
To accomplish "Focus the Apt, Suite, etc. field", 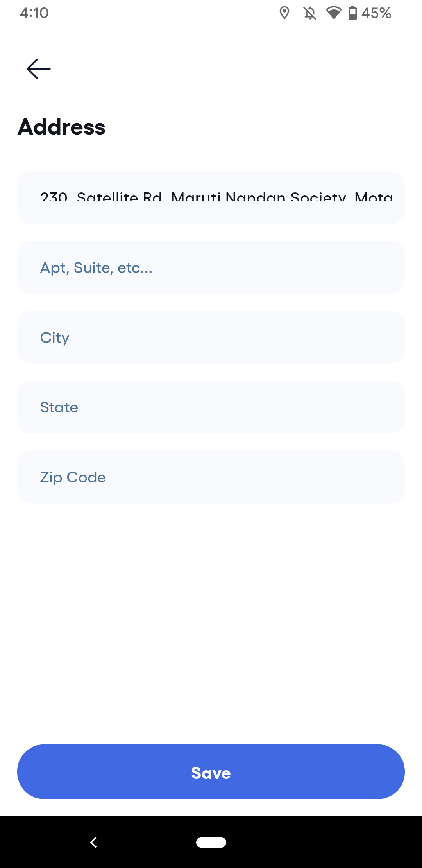I will [211, 267].
